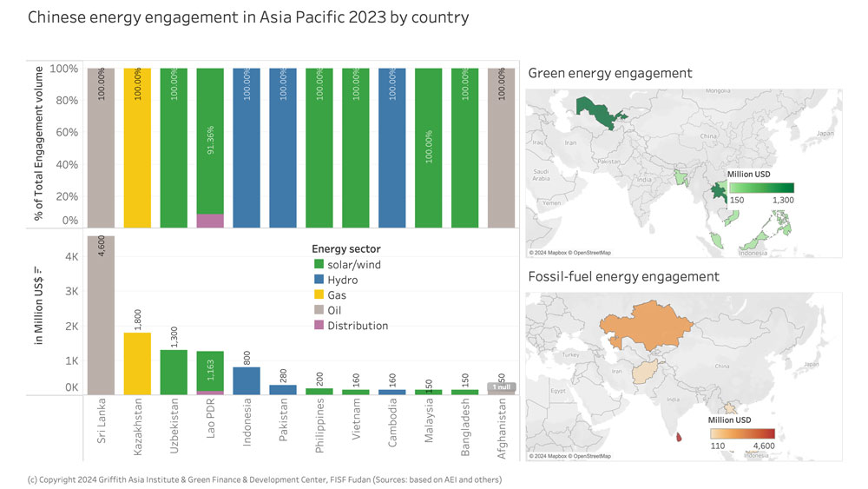868x489 pixels.
Task: Select the solar/wind green legend swatch
Action: [318, 264]
